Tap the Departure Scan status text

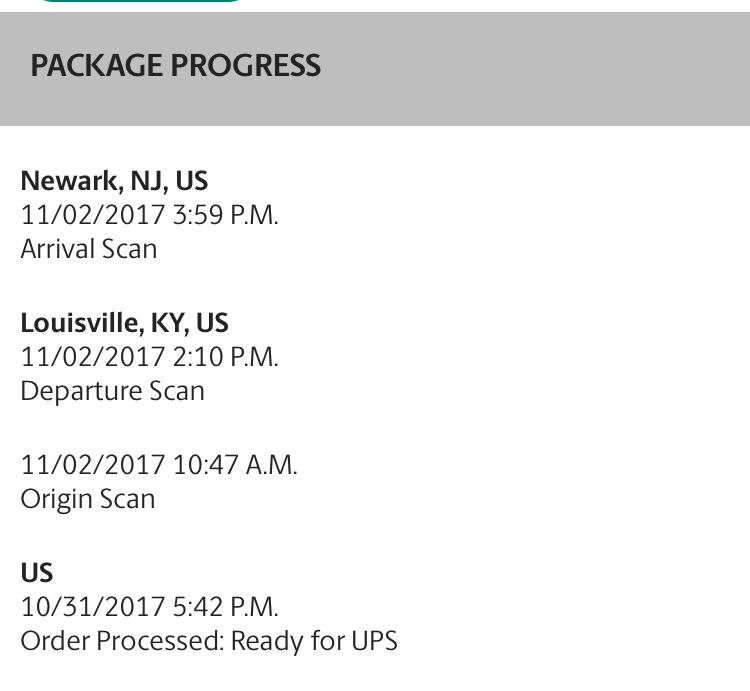(112, 391)
